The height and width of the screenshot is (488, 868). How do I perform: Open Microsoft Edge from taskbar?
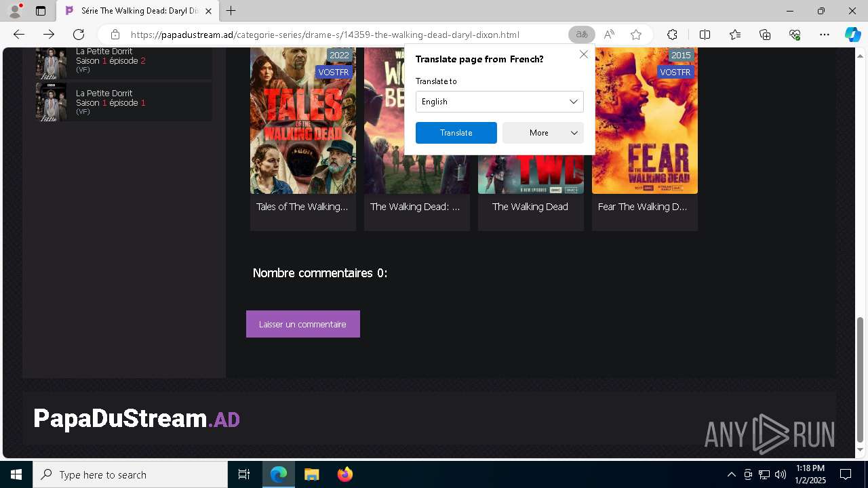tap(279, 474)
